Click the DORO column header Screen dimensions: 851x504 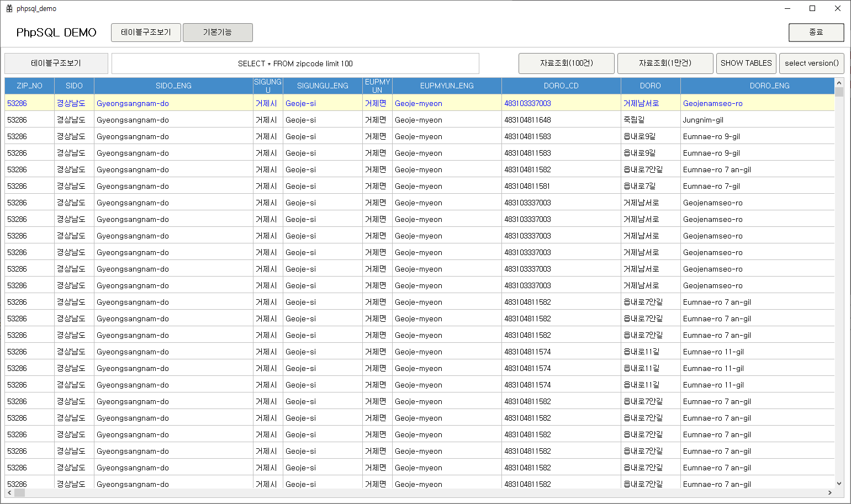[651, 86]
